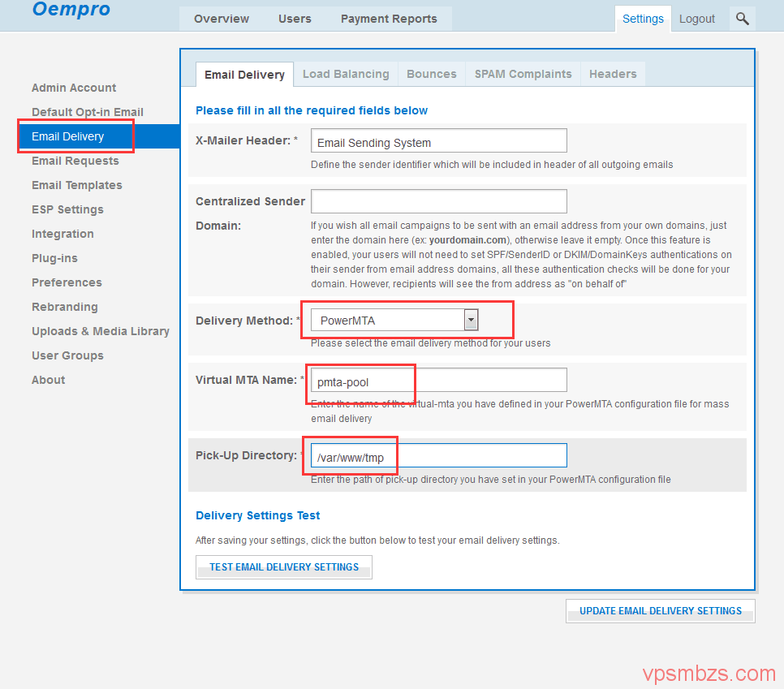
Task: Open the About page
Action: click(x=48, y=380)
